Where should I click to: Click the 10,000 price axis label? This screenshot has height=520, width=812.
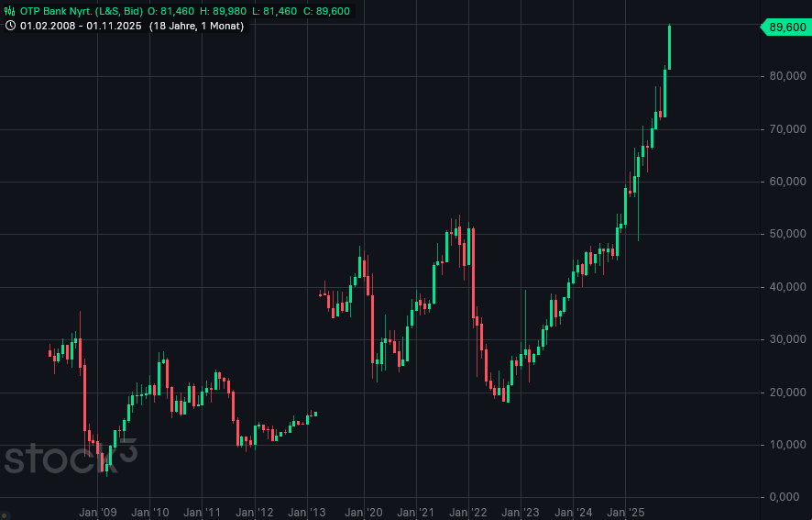coord(787,445)
